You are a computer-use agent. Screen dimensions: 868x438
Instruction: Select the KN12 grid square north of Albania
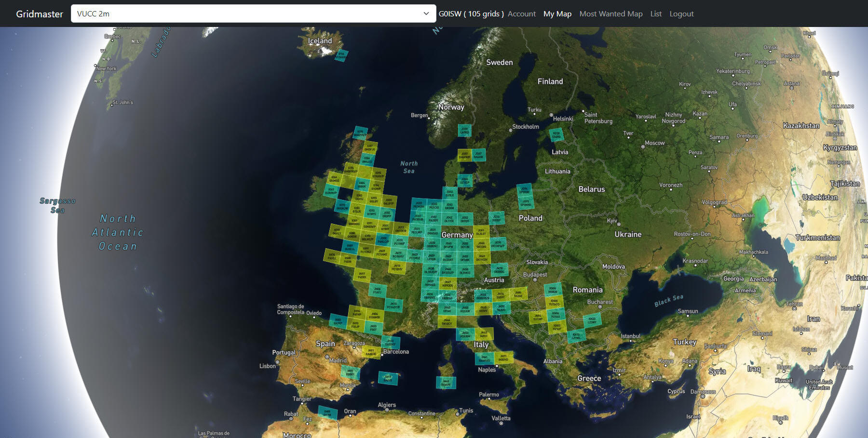576,335
